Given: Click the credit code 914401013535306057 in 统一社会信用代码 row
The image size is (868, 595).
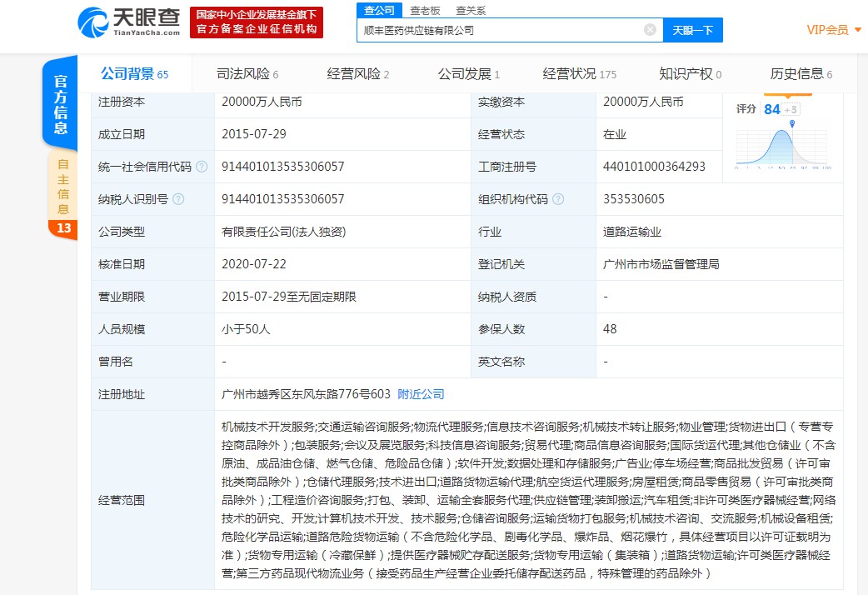Looking at the screenshot, I should [283, 166].
